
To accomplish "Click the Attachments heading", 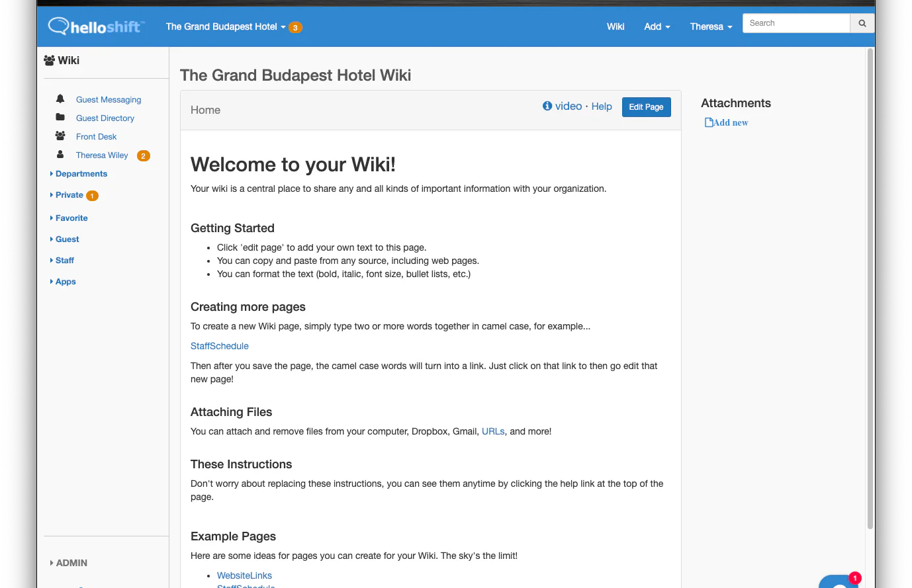I will 736,103.
